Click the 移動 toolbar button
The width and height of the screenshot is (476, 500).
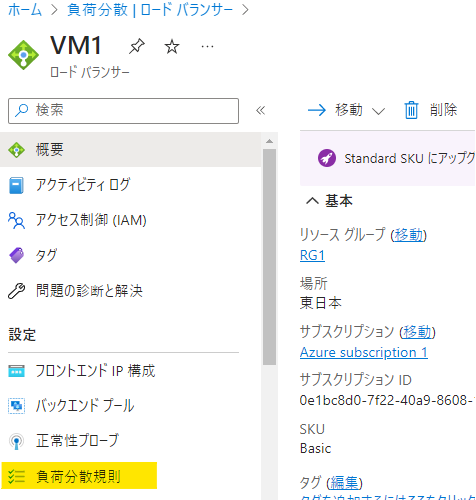[x=346, y=110]
